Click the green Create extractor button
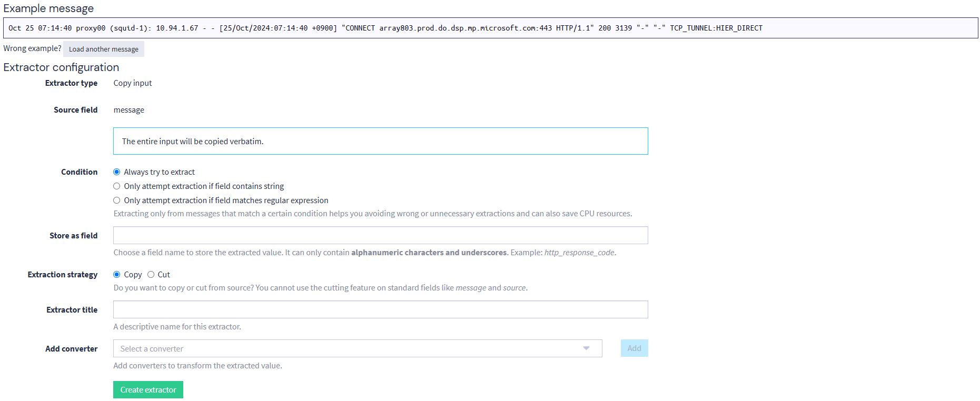 click(148, 390)
